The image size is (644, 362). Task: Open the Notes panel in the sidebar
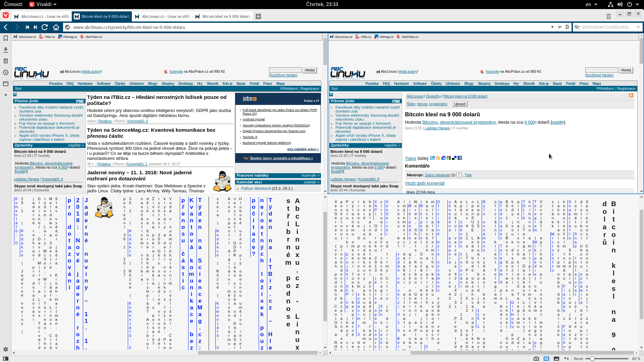[x=6, y=61]
